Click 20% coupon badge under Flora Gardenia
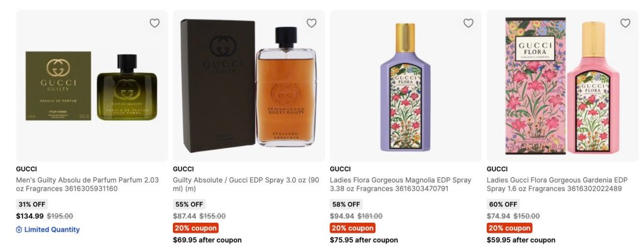The height and width of the screenshot is (251, 644). 509,228
